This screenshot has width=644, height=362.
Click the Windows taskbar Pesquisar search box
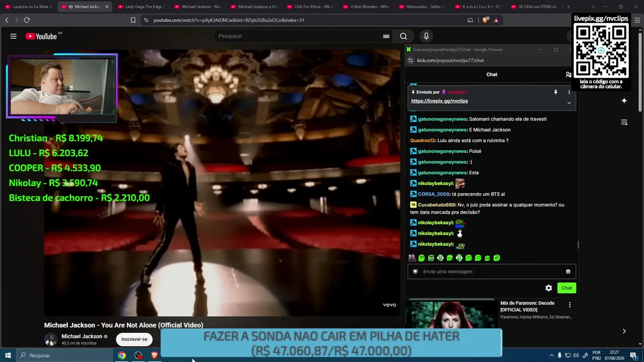click(x=64, y=355)
